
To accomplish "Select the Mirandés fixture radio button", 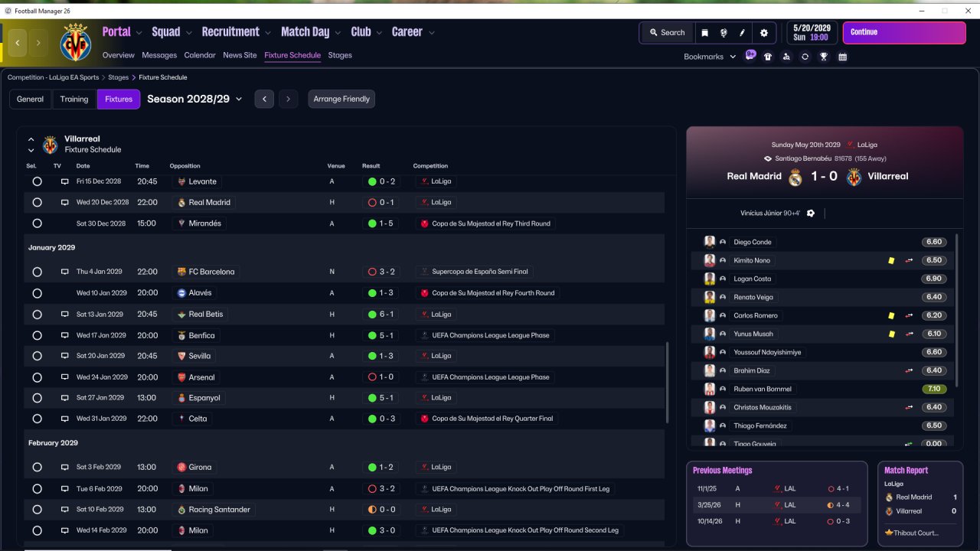I will point(37,223).
